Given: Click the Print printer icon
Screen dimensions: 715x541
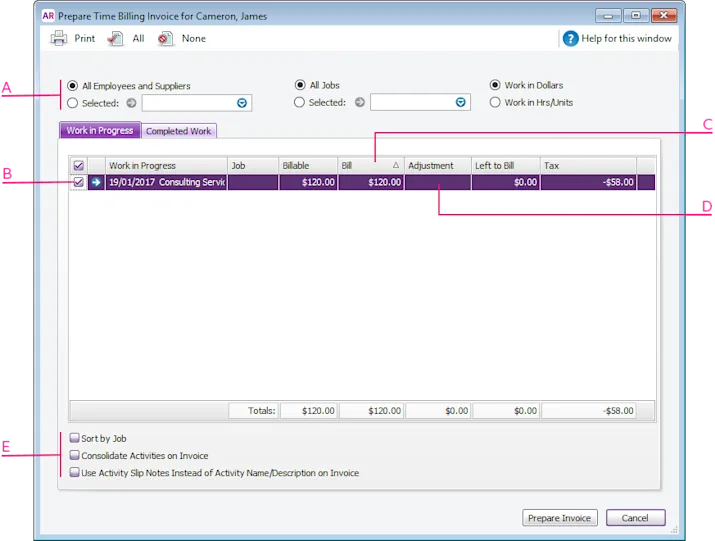Looking at the screenshot, I should 58,38.
